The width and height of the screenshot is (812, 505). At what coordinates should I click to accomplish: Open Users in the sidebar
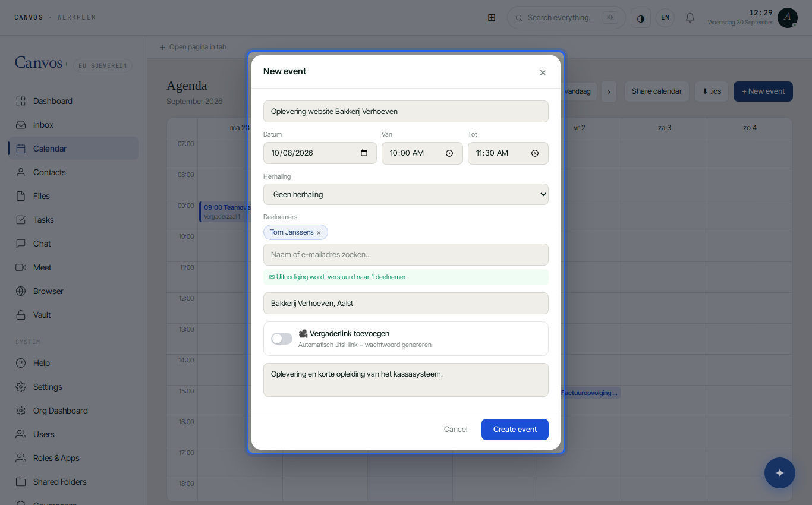pos(73,434)
